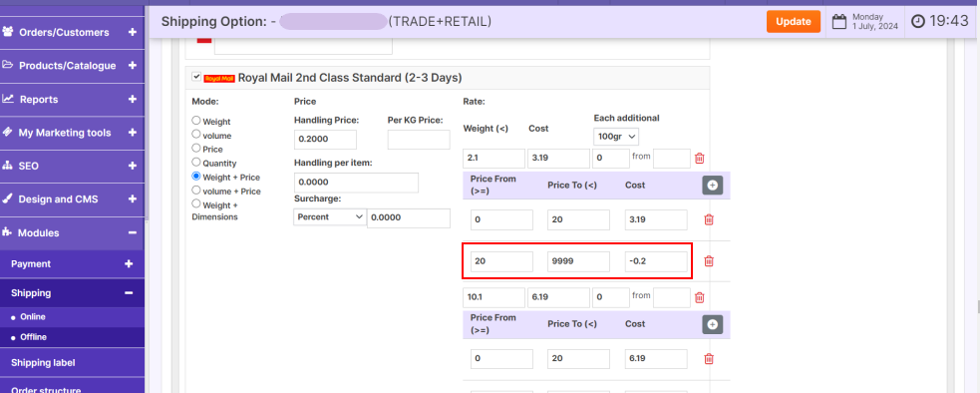Viewport: 980px width, 393px height.
Task: Delete the price row costing 6.19
Action: pyautogui.click(x=709, y=358)
